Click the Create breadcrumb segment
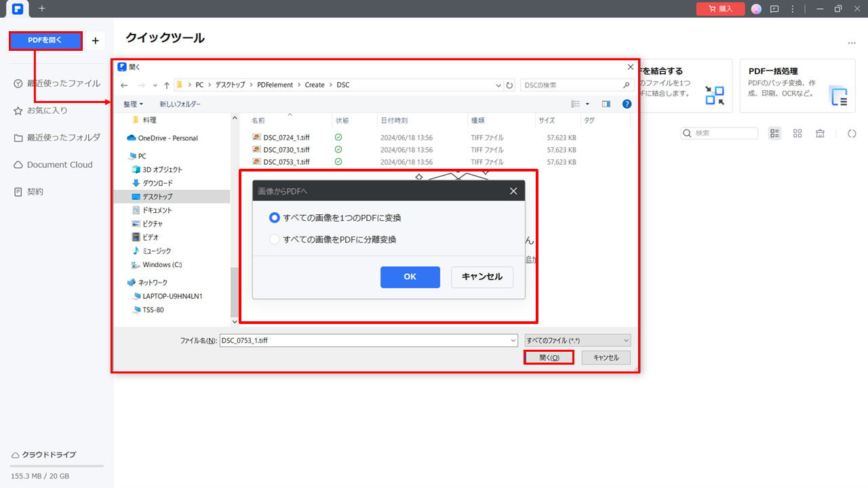 point(315,85)
